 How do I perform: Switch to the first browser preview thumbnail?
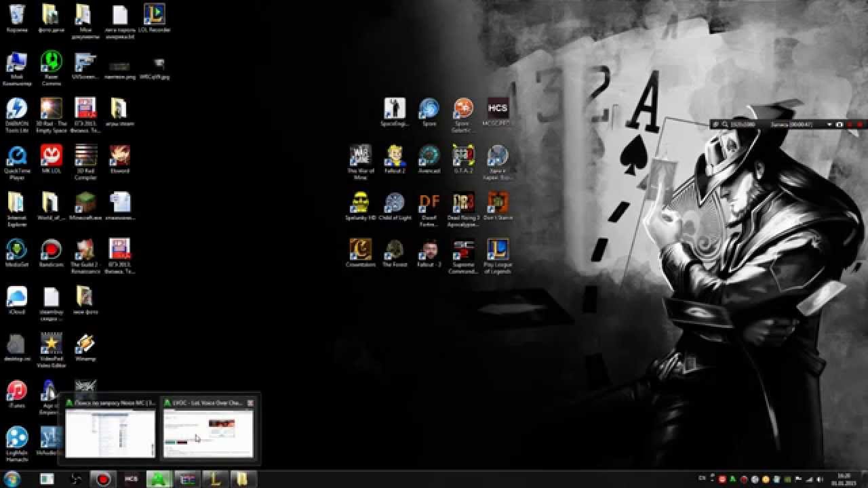pyautogui.click(x=110, y=434)
